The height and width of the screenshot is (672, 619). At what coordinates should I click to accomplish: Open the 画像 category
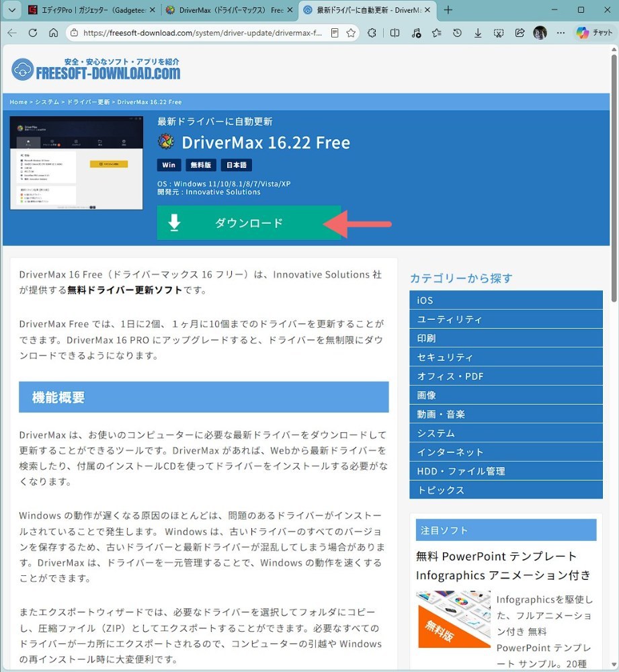pos(506,395)
